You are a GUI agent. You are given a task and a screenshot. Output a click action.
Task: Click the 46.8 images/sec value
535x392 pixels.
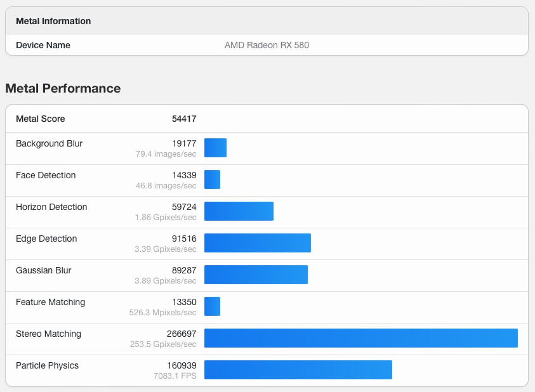click(166, 186)
